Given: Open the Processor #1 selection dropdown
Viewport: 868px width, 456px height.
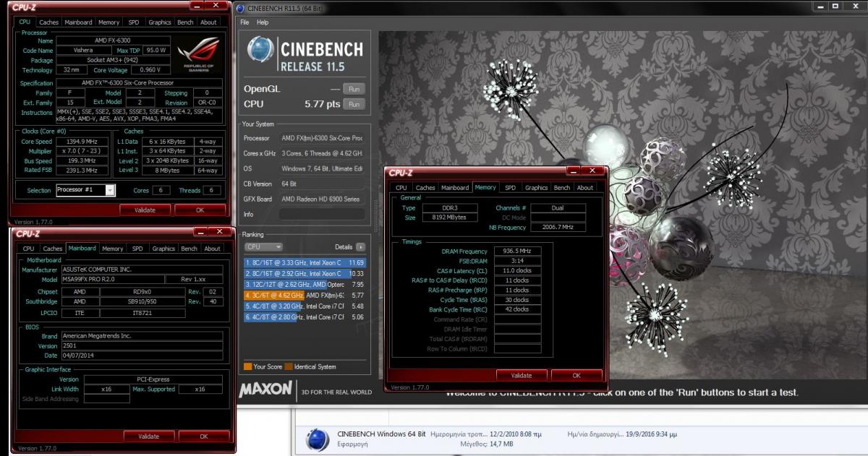Looking at the screenshot, I should [85, 190].
